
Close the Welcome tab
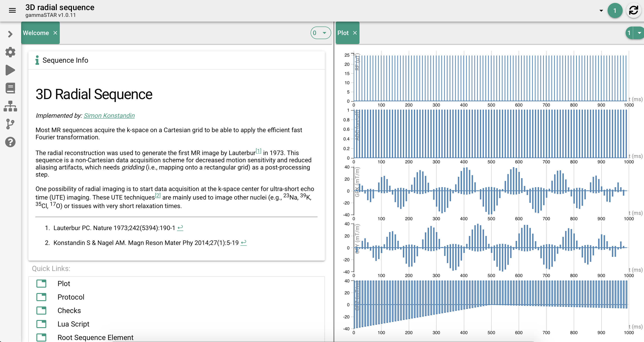(x=55, y=33)
